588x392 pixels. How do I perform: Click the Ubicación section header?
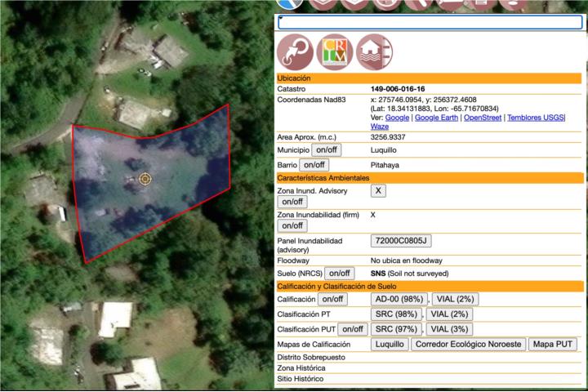pyautogui.click(x=429, y=78)
